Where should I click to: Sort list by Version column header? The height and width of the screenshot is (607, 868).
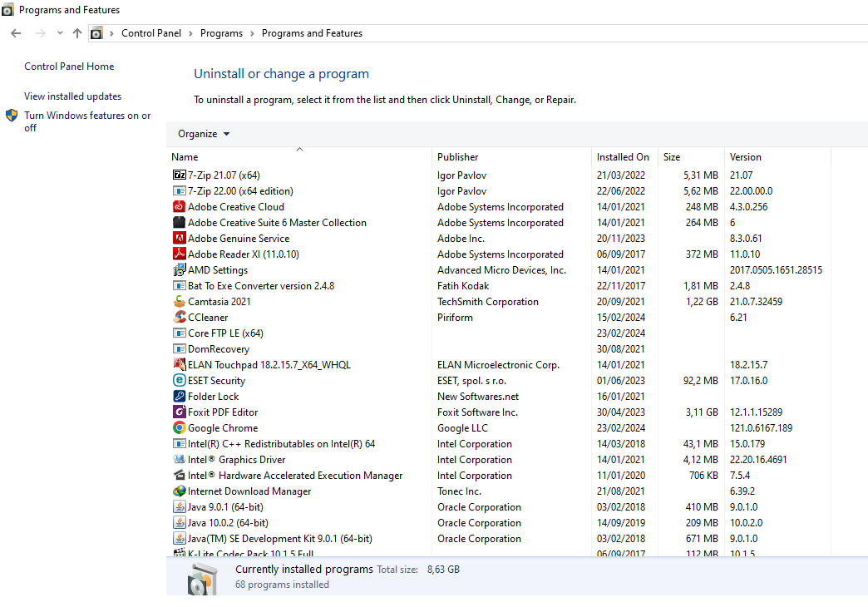pyautogui.click(x=777, y=156)
